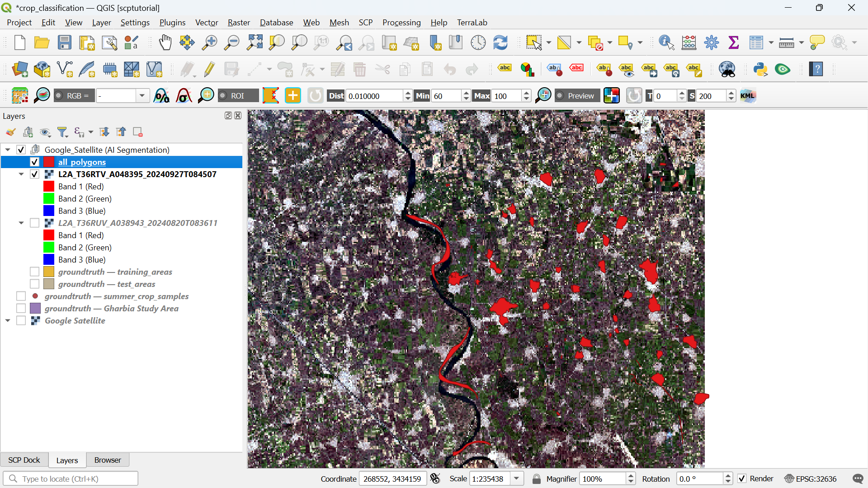Click the Save Project icon

[x=65, y=42]
